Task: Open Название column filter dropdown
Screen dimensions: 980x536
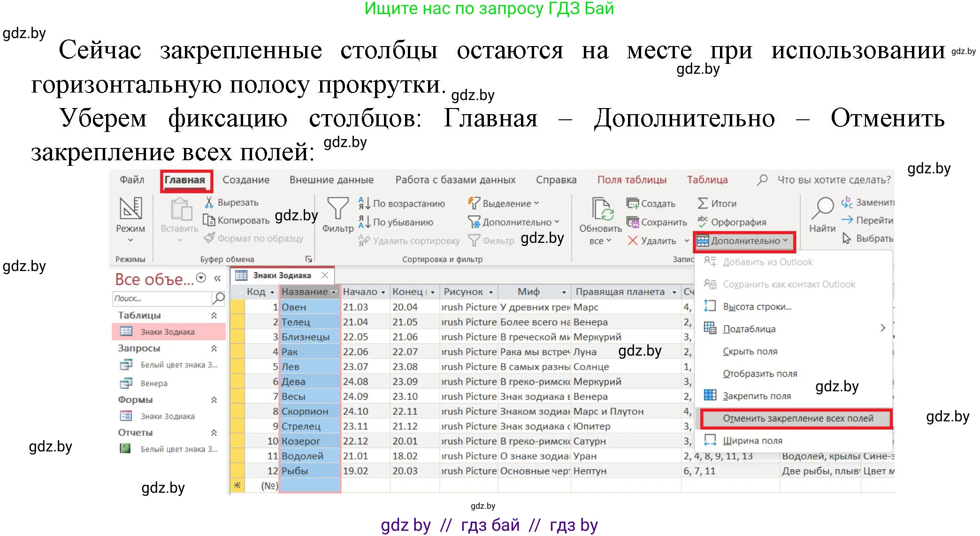Action: tap(334, 291)
